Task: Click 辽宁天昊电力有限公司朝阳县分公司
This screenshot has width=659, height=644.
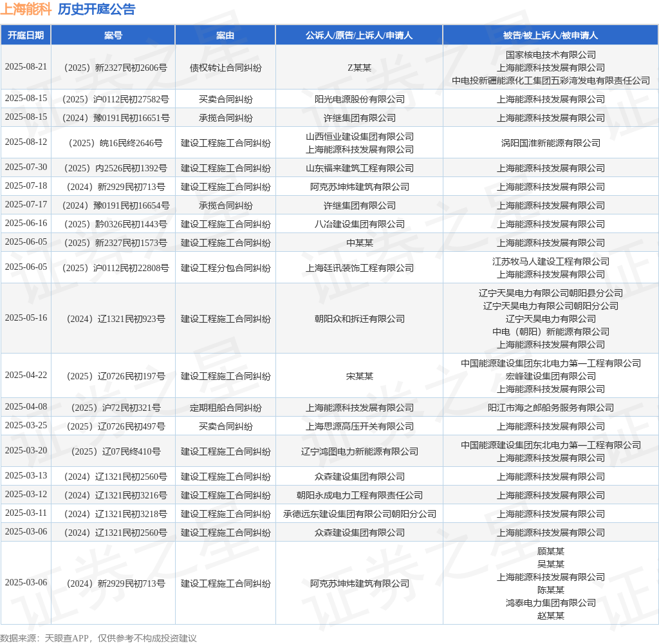Action: pos(551,293)
